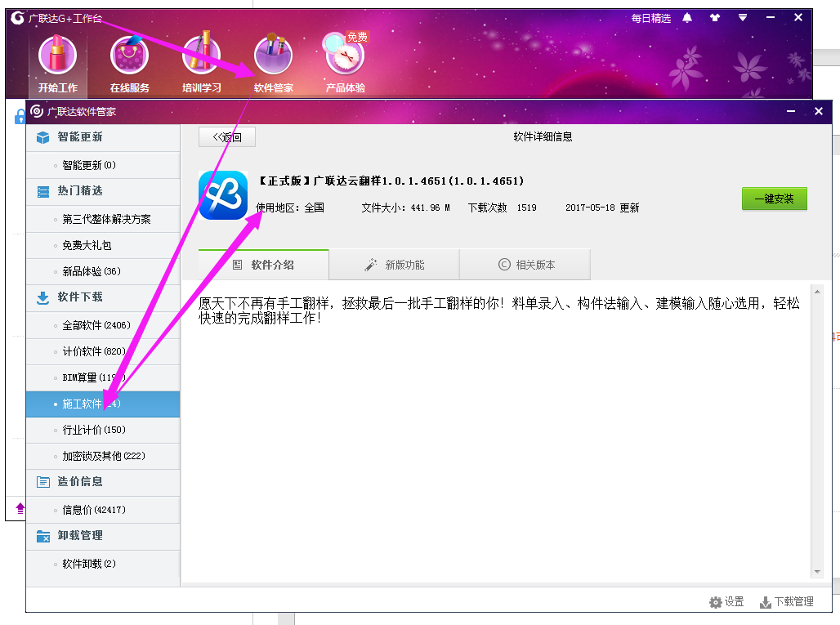Select highlighted 施工软件 item
Viewport: 840px width, 625px height.
[x=103, y=404]
